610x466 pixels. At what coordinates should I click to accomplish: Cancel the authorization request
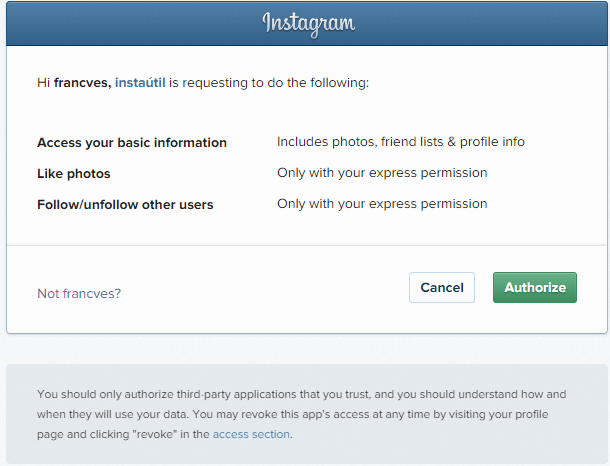(442, 287)
